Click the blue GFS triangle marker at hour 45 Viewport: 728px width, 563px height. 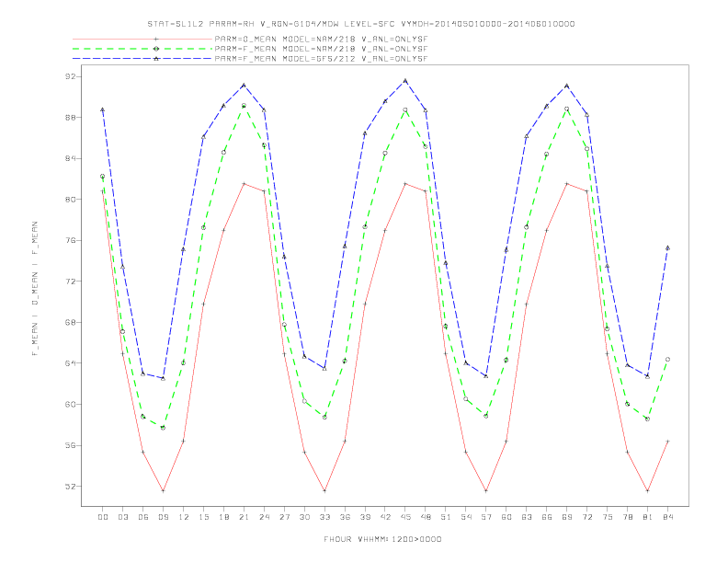tap(405, 81)
